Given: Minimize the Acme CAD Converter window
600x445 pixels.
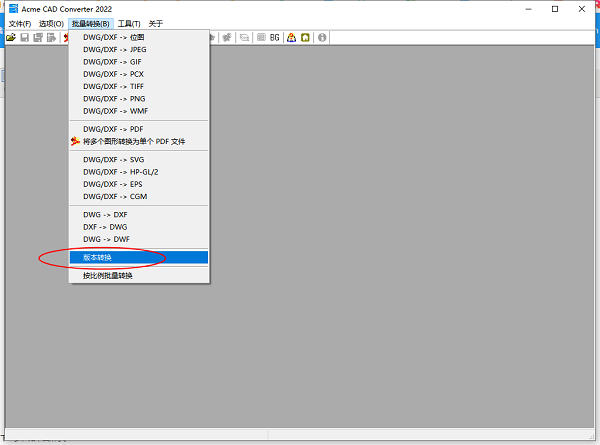Looking at the screenshot, I should pos(528,9).
